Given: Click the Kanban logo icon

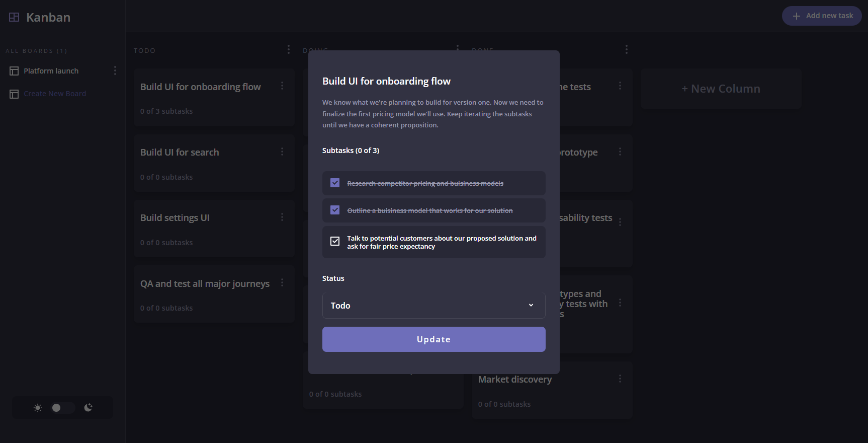Looking at the screenshot, I should (x=14, y=17).
